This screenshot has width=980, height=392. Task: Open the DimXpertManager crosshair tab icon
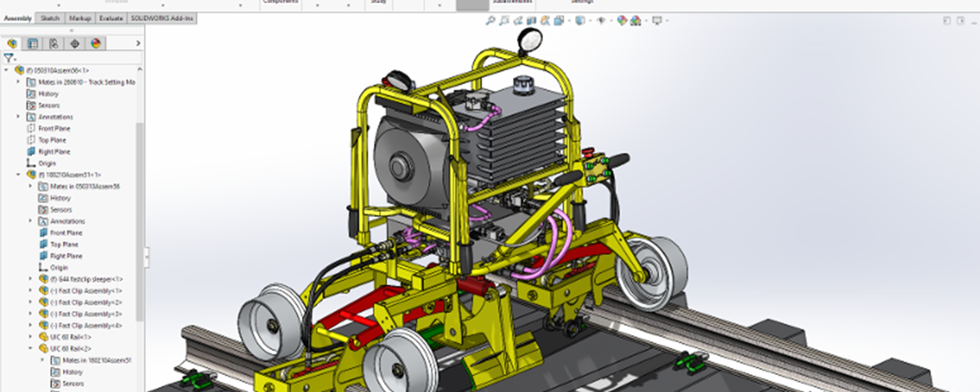[75, 43]
